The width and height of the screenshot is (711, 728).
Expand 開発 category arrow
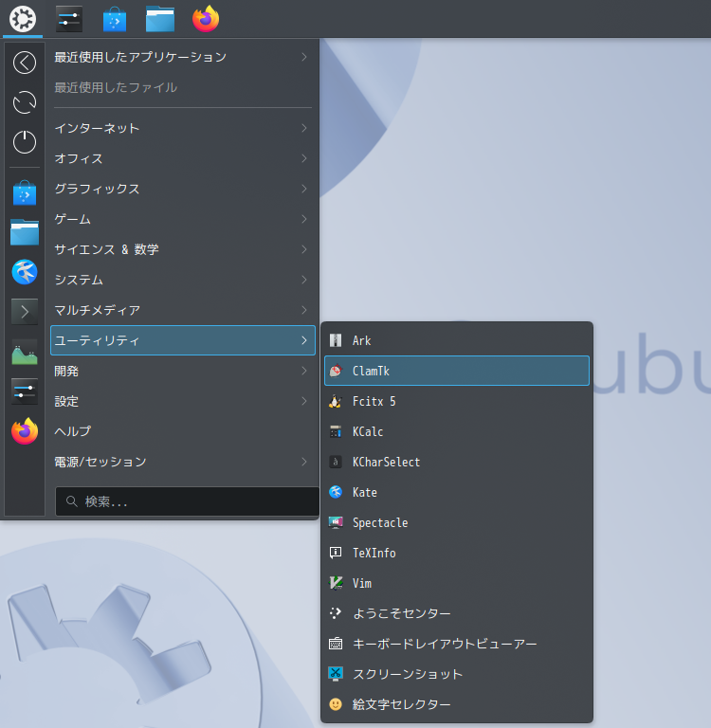point(304,371)
